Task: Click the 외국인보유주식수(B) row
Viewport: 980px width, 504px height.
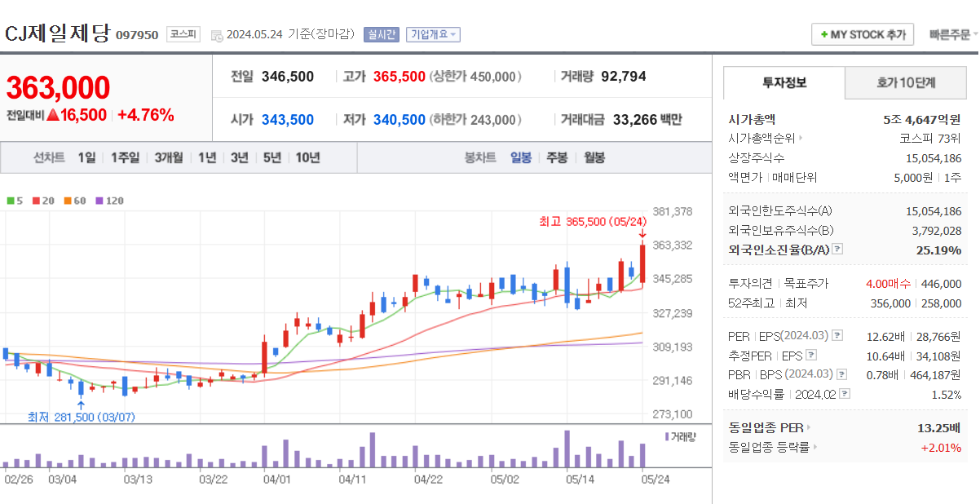Action: tap(845, 230)
